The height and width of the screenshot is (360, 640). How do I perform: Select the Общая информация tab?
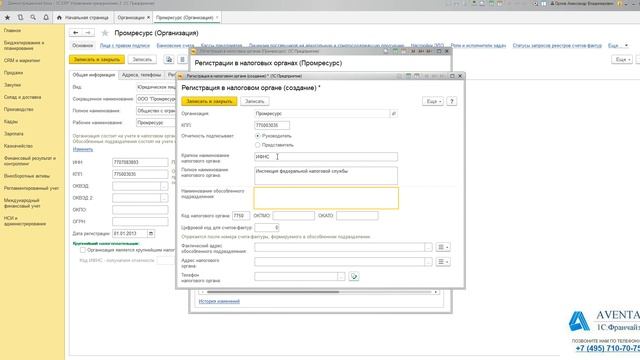tap(93, 75)
